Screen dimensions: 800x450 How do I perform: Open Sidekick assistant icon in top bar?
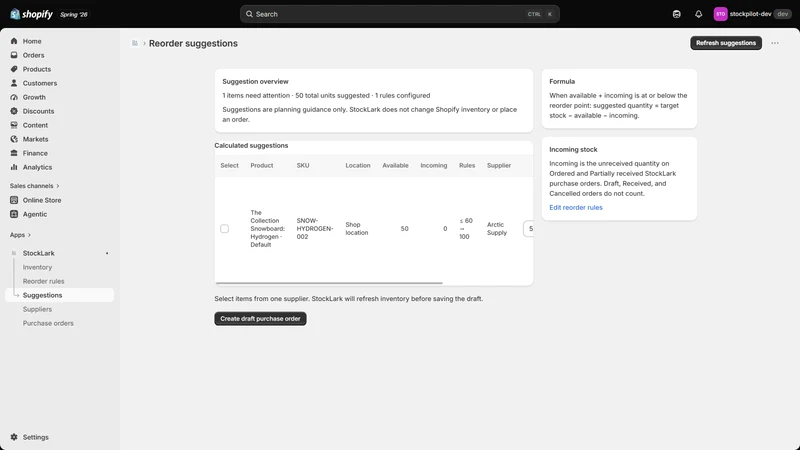coord(677,14)
